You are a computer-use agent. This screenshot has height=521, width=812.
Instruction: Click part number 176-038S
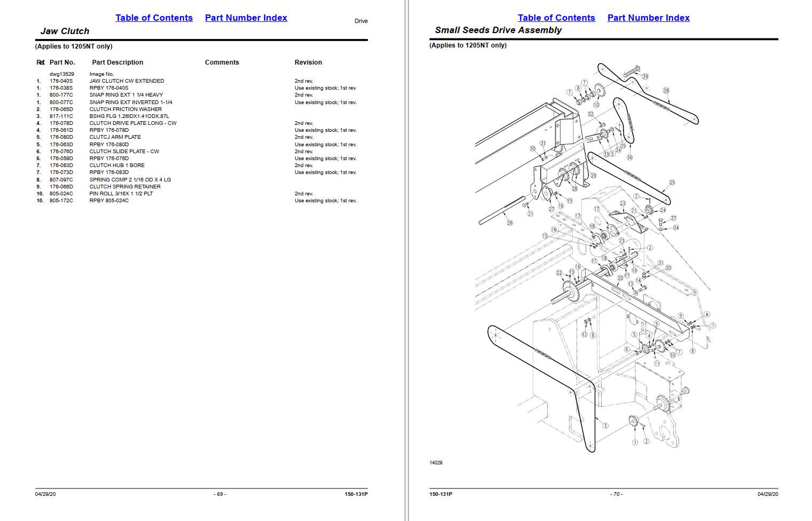[61, 88]
